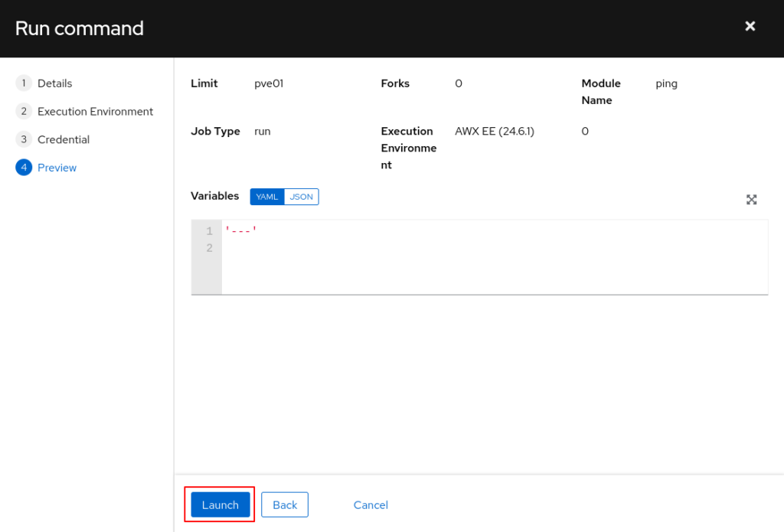This screenshot has height=532, width=784.
Task: Go to the Details wizard step
Action: coord(54,83)
